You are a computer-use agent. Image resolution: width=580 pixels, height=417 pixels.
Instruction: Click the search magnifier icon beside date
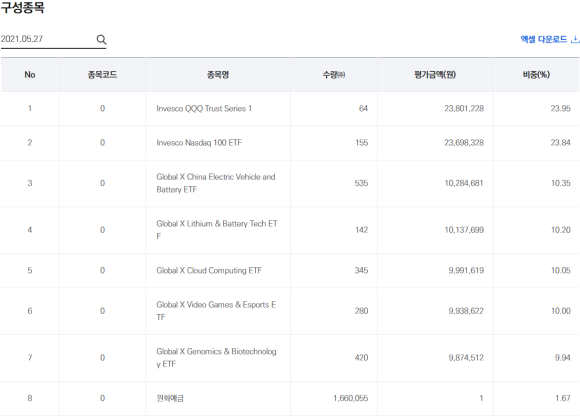click(101, 39)
